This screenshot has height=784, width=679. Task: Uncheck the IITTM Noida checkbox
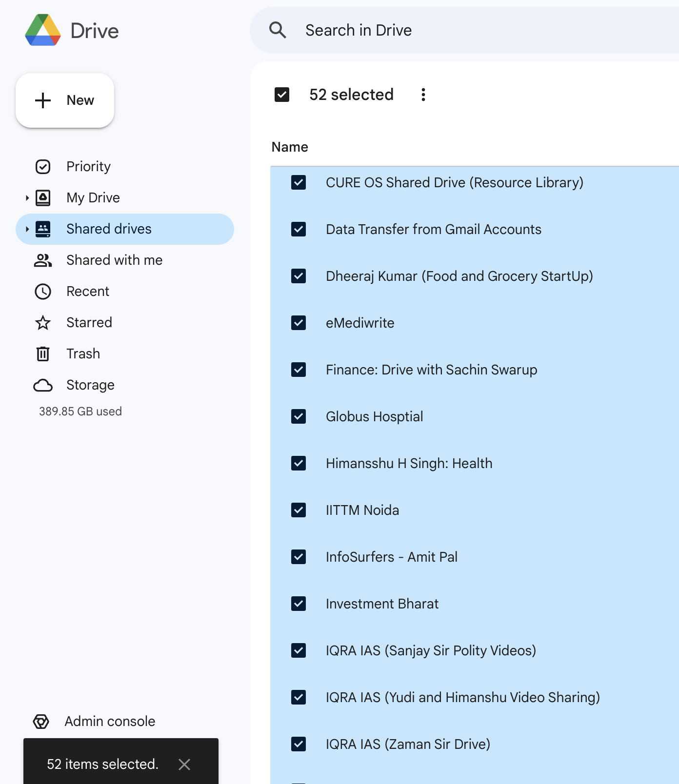[x=299, y=510]
